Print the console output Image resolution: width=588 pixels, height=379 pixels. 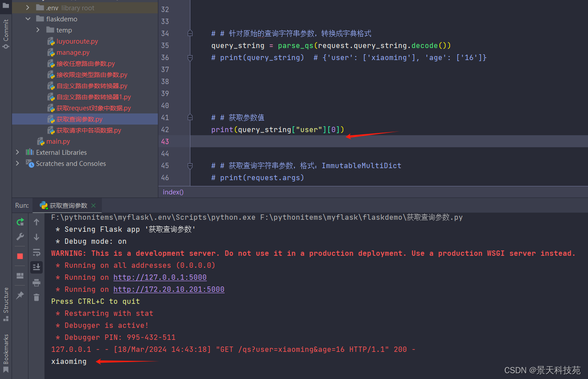pos(36,282)
